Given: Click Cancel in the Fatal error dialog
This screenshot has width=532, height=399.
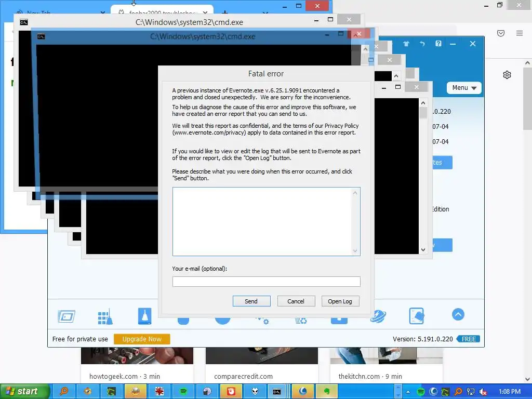Looking at the screenshot, I should coord(296,301).
